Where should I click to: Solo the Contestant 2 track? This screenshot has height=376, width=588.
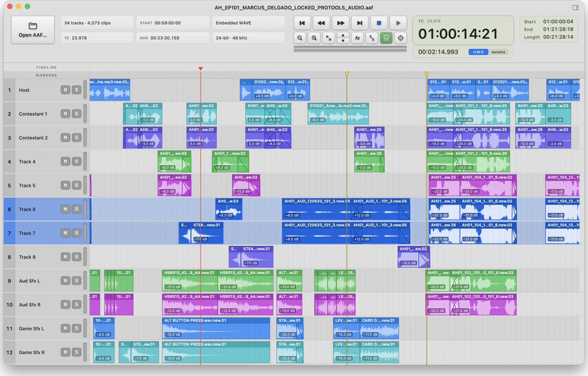(76, 138)
